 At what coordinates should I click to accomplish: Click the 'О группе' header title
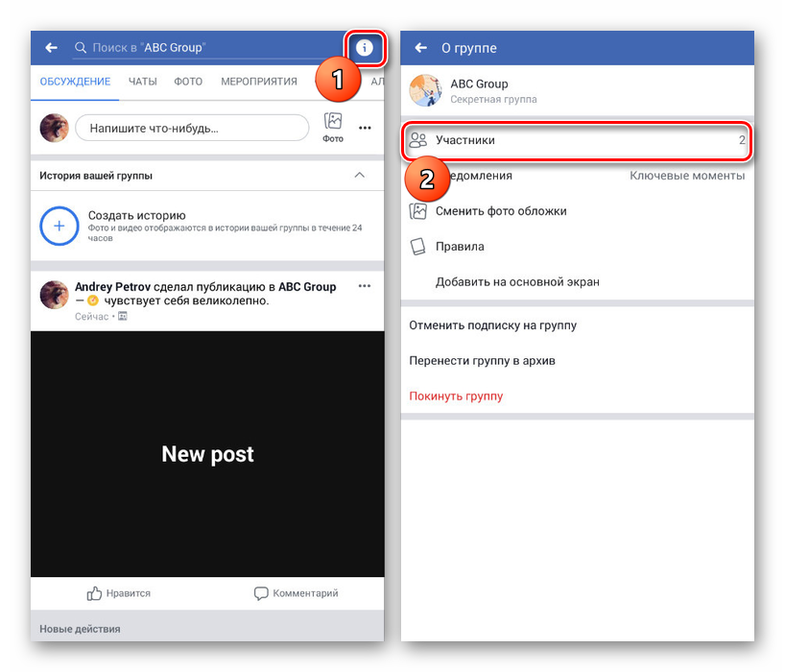point(469,48)
